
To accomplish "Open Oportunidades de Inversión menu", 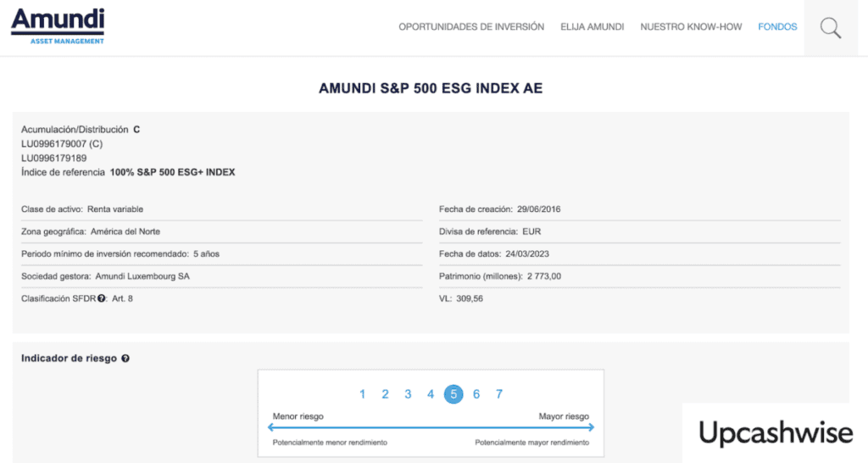I will (x=471, y=26).
